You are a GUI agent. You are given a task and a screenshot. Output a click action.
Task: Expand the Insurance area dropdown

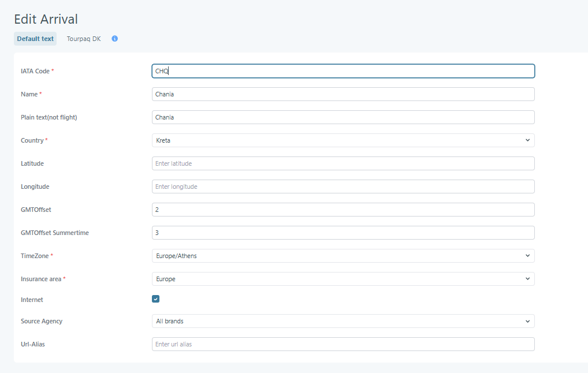[x=343, y=279]
